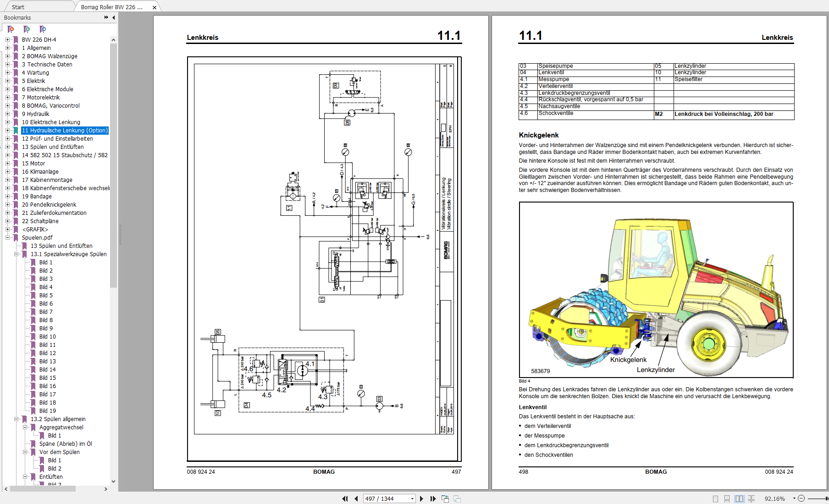Collapse the 13.1 Spezialwerkzeuge Spülen node
Image resolution: width=829 pixels, height=504 pixels.
click(16, 254)
